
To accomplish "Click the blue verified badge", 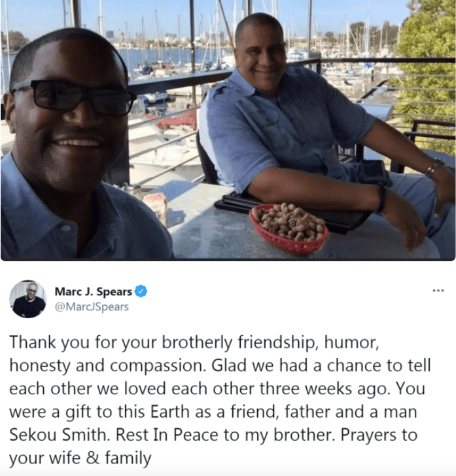I will (x=141, y=291).
